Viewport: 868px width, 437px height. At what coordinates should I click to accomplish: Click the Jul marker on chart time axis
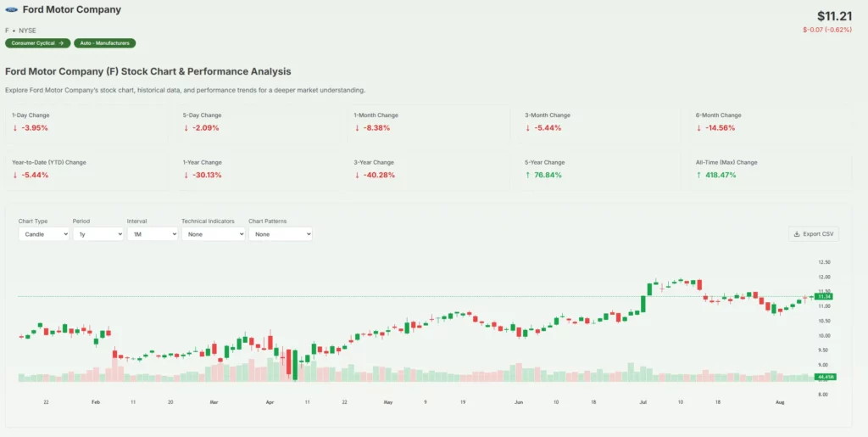(x=644, y=402)
